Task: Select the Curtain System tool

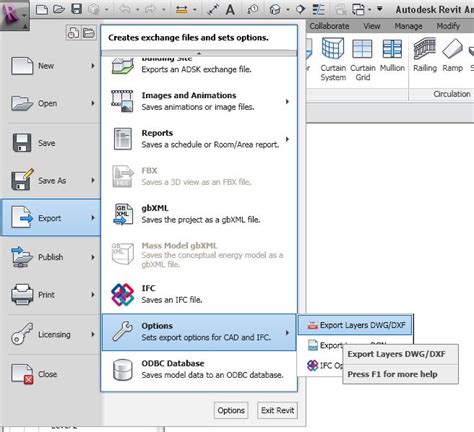Action: [x=333, y=59]
